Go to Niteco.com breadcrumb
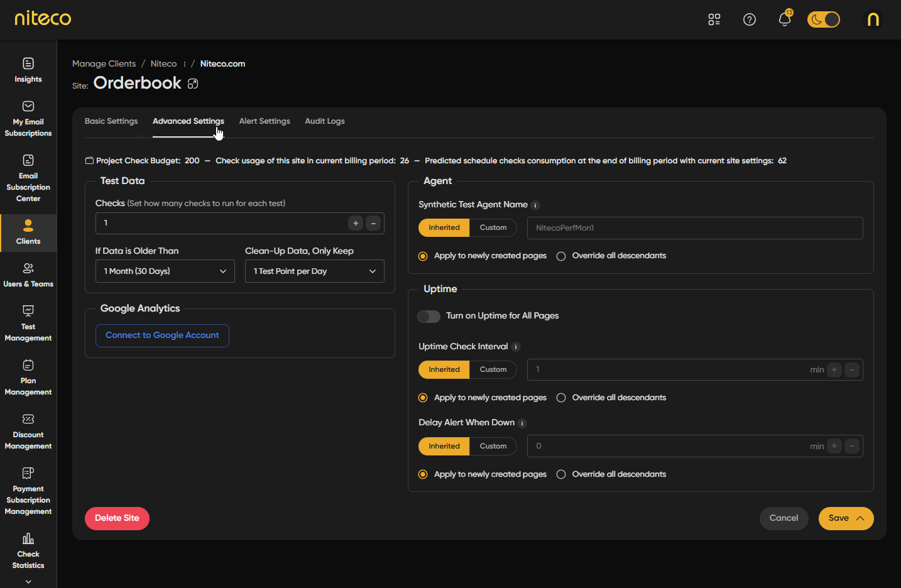Viewport: 901px width, 588px height. click(x=222, y=64)
